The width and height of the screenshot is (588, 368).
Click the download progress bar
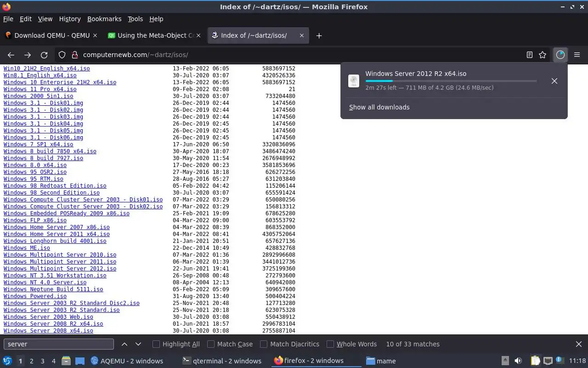tap(451, 81)
